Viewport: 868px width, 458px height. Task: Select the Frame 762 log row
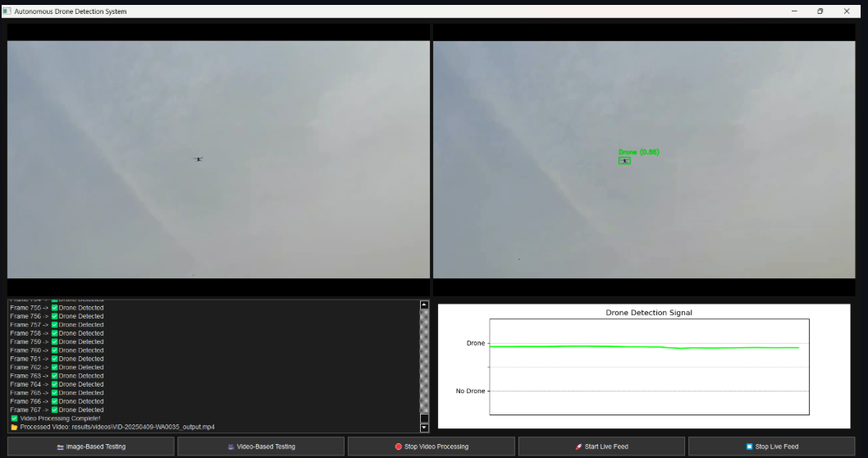pyautogui.click(x=57, y=367)
